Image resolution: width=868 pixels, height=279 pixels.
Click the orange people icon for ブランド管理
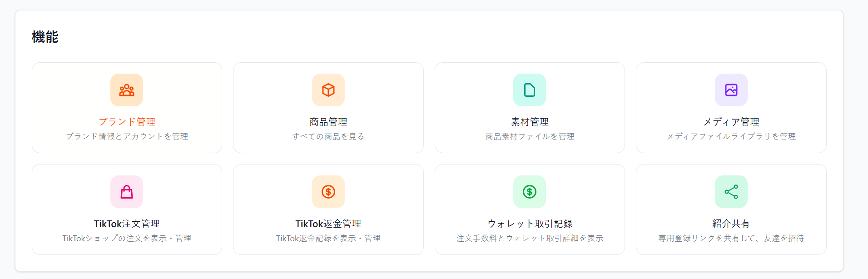[x=126, y=90]
